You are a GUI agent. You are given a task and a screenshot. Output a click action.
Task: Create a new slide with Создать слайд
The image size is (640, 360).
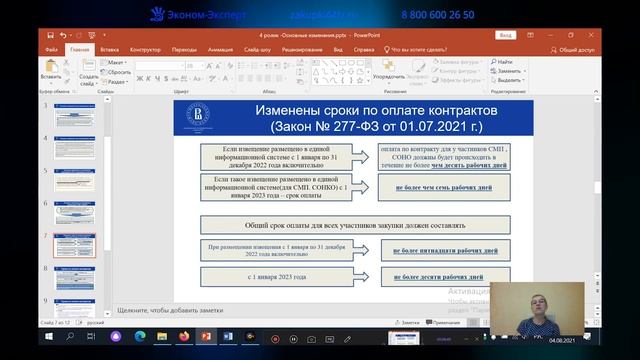coord(89,73)
